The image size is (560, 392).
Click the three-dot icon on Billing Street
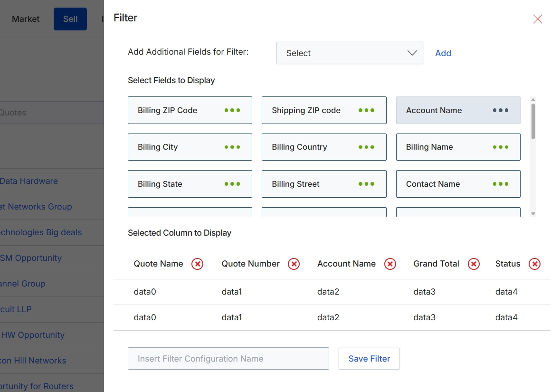pyautogui.click(x=366, y=184)
